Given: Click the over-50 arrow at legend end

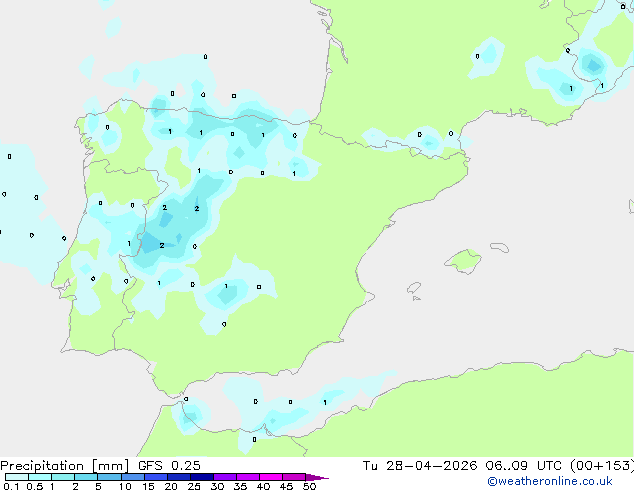Looking at the screenshot, I should tap(317, 477).
